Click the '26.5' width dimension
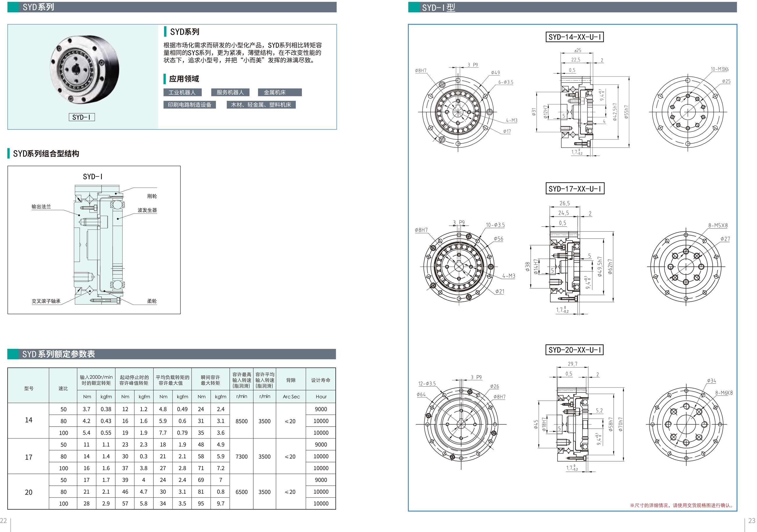Image resolution: width=757 pixels, height=532 pixels. [565, 203]
